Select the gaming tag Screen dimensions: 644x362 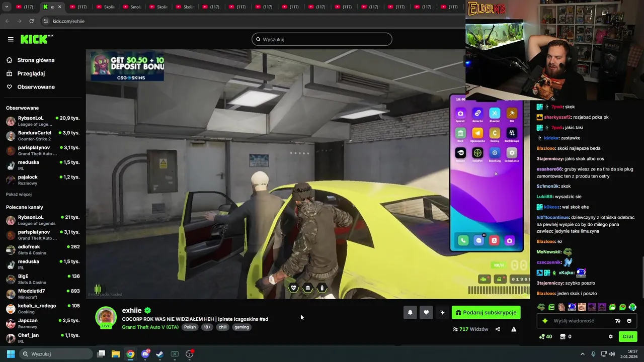242,327
